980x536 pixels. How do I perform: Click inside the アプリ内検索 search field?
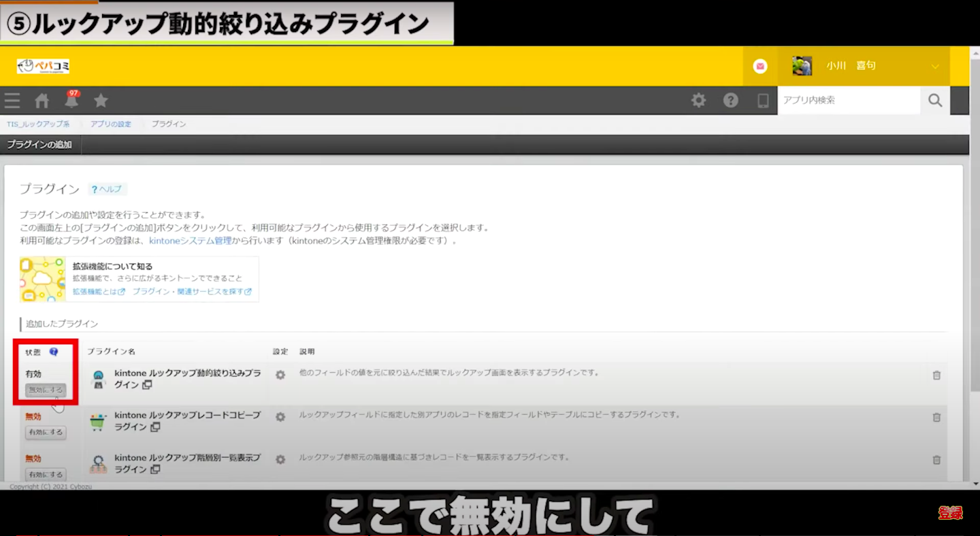849,100
